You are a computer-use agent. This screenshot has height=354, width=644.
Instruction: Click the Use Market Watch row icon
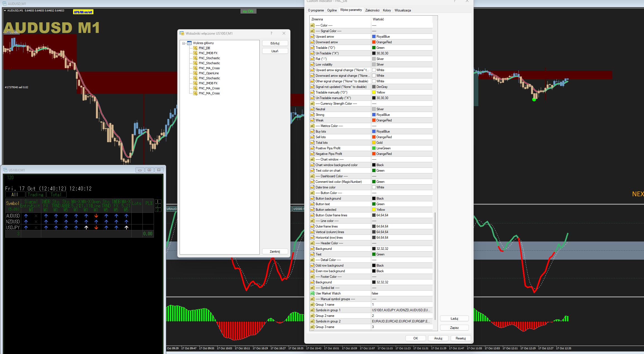(312, 293)
